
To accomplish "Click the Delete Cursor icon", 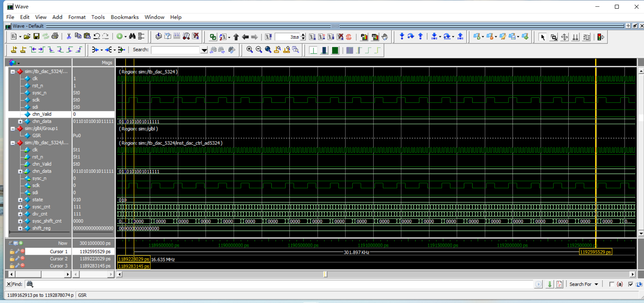I will (x=23, y=50).
